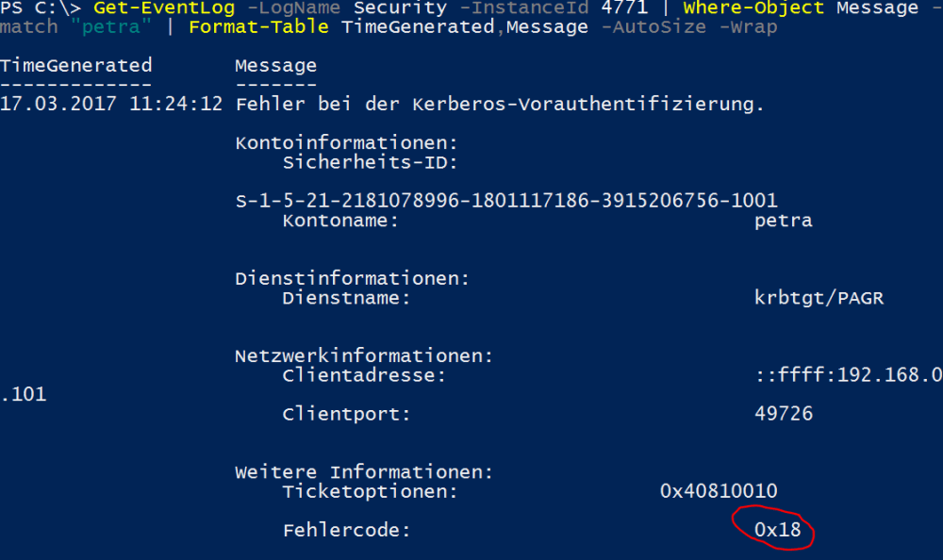Click the "petra" match string
943x560 pixels.
click(110, 26)
